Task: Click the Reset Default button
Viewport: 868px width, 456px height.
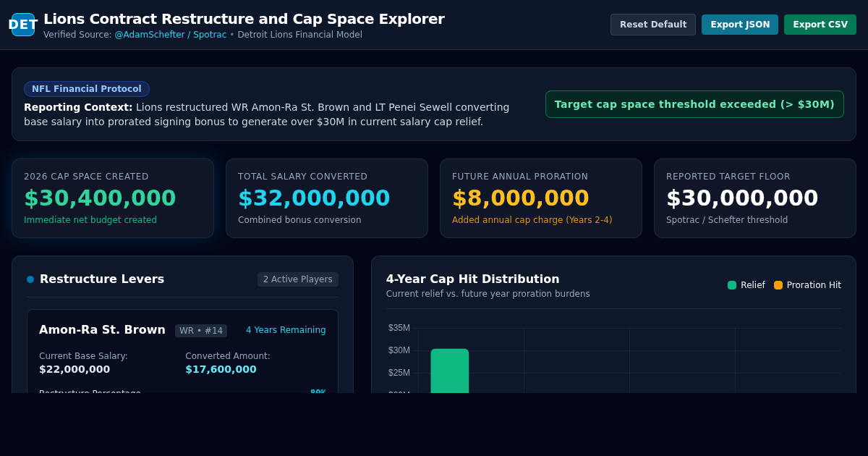Action: pyautogui.click(x=653, y=25)
